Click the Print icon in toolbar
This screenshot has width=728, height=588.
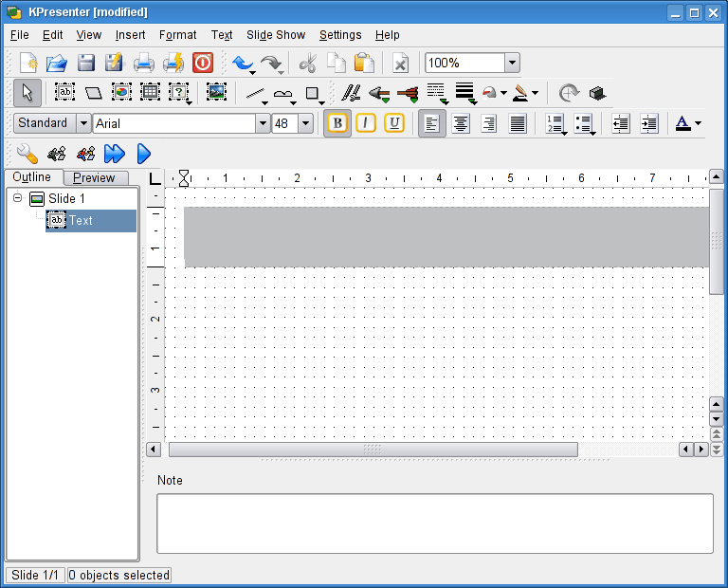[x=143, y=64]
